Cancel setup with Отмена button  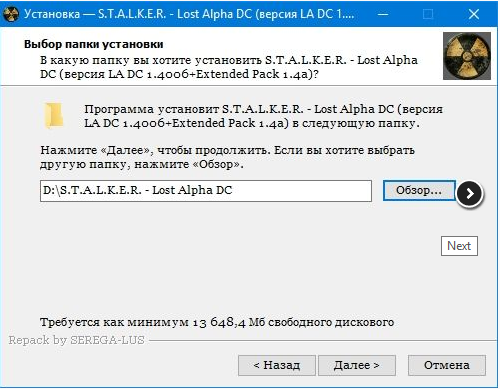[447, 365]
